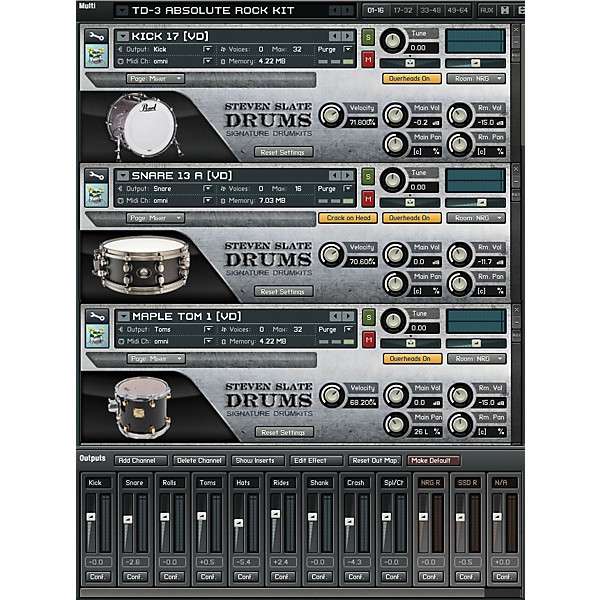
Task: Click the Snare 13 A Main Pan knob
Action: 396,284
